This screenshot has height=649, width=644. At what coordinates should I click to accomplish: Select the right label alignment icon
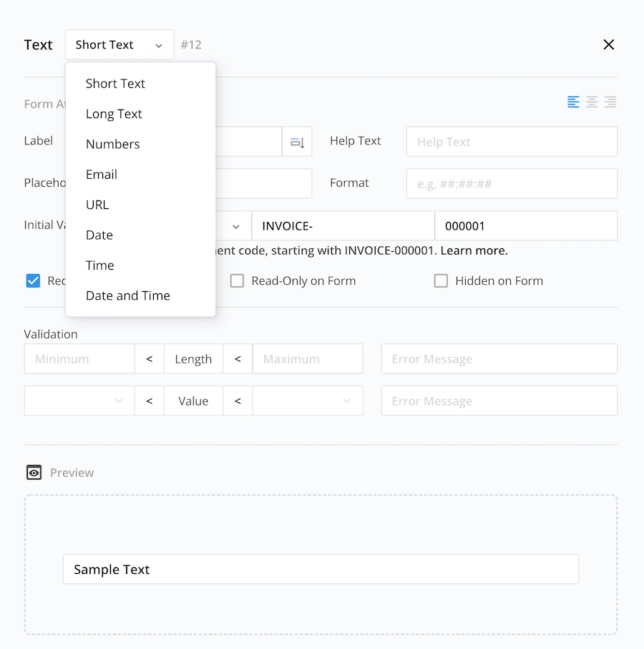(610, 102)
